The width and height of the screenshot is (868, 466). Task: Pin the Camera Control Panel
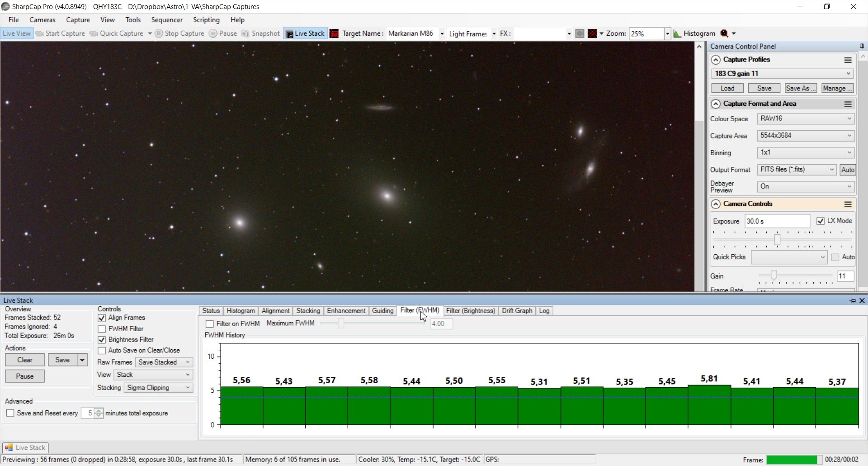click(862, 46)
